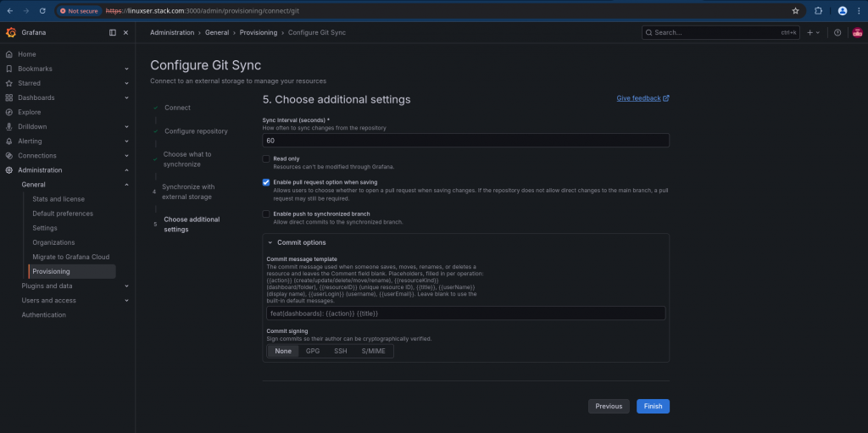Open Stats and license menu item
868x433 pixels.
point(58,199)
